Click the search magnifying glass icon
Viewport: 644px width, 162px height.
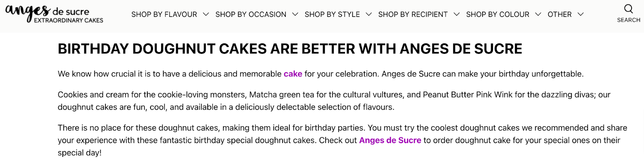(628, 9)
